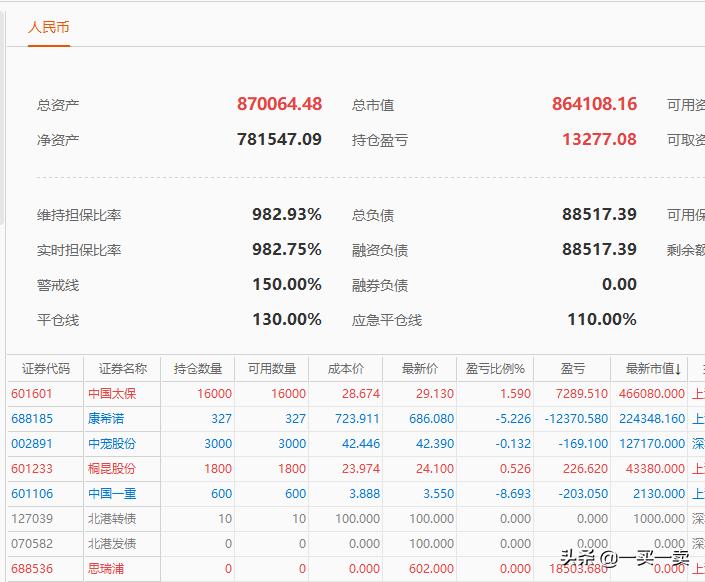This screenshot has height=582, width=705.
Task: Sort the table by 成本价 header
Action: tap(346, 369)
